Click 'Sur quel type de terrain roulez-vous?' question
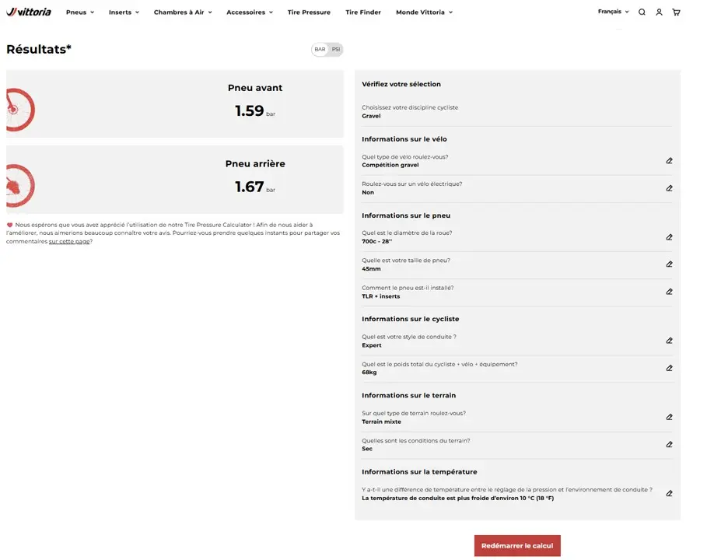728x560 pixels. coord(414,413)
